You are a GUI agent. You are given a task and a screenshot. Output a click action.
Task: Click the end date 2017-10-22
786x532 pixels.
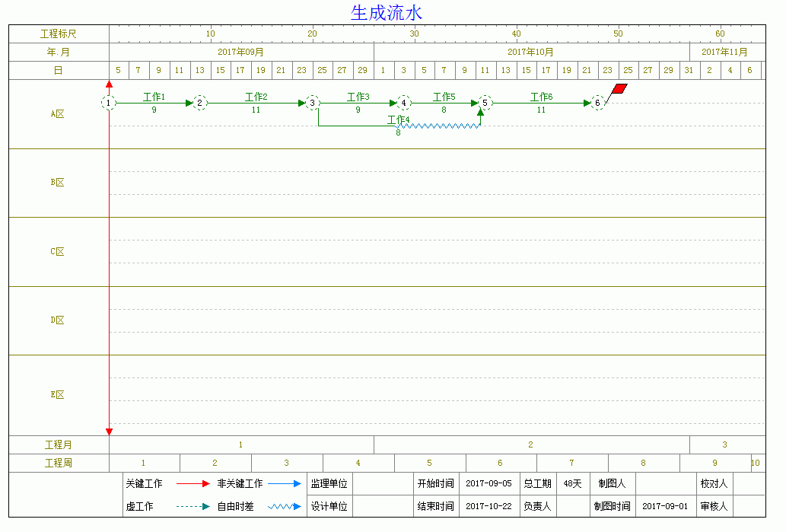[x=488, y=506]
